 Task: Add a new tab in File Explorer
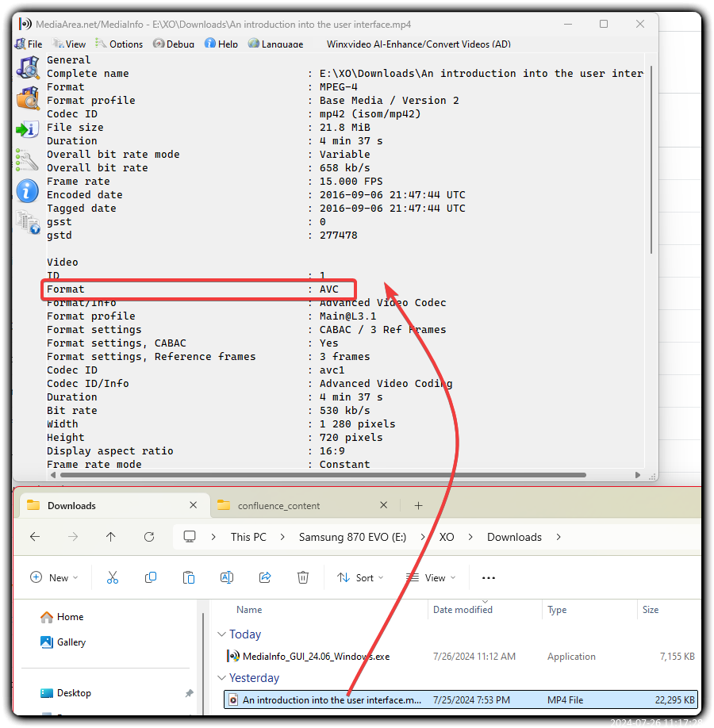418,506
